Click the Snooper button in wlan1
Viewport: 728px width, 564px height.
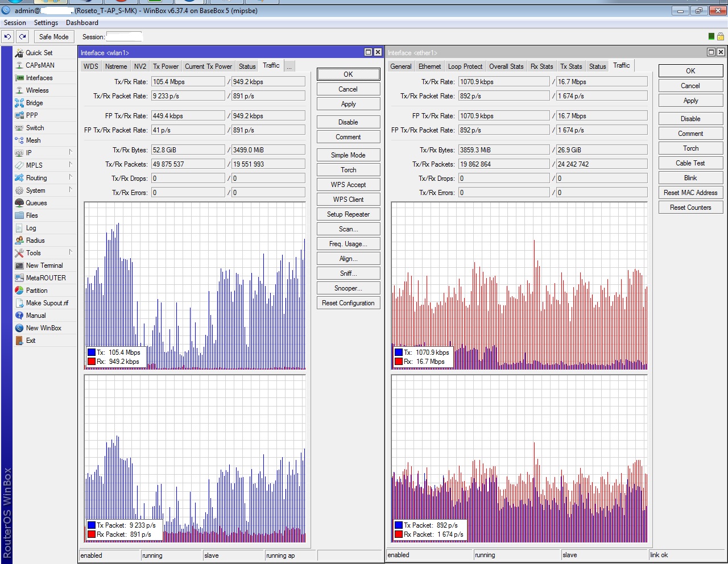coord(348,288)
